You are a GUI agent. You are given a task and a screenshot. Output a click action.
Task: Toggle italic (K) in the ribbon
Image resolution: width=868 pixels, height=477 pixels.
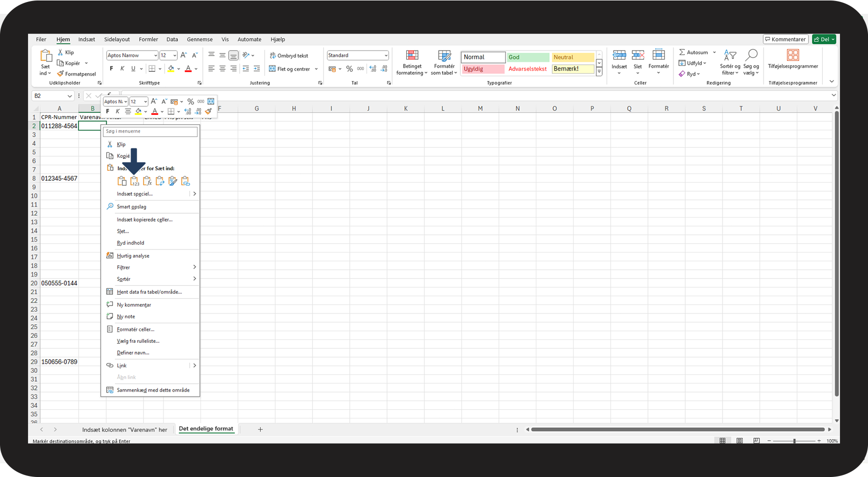[x=122, y=69]
